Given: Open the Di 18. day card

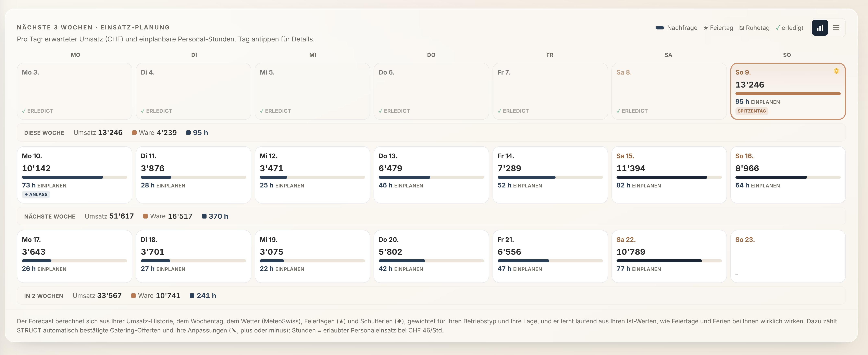Looking at the screenshot, I should coord(193,256).
